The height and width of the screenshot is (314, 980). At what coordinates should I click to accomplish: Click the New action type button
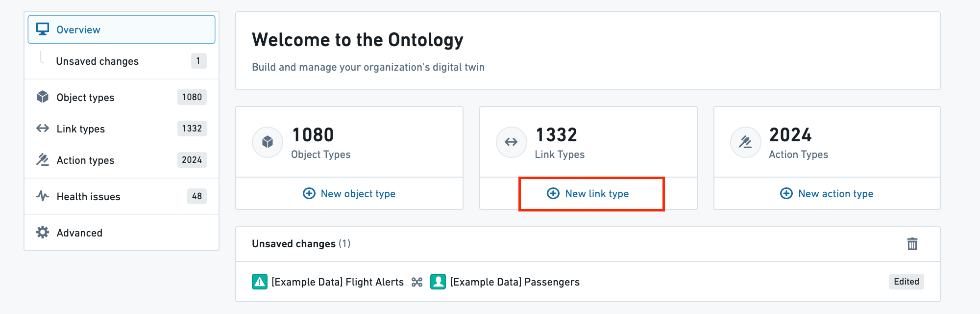pyautogui.click(x=827, y=194)
